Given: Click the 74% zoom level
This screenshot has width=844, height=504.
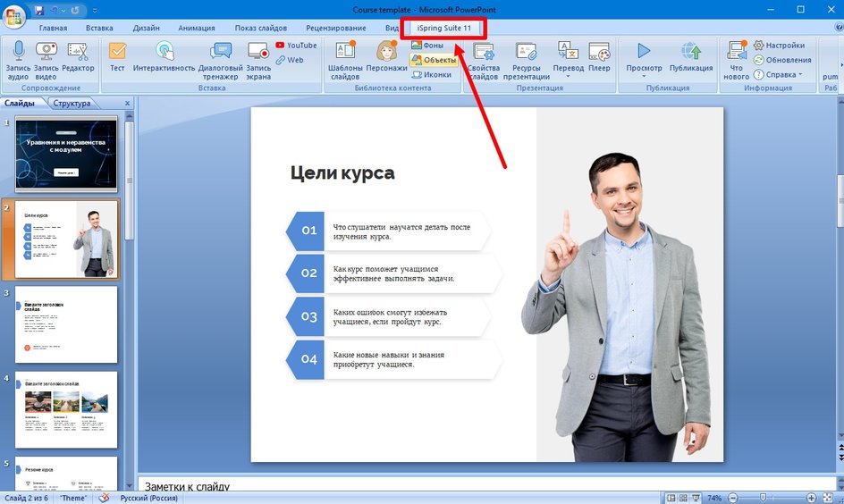Looking at the screenshot, I should 714,498.
